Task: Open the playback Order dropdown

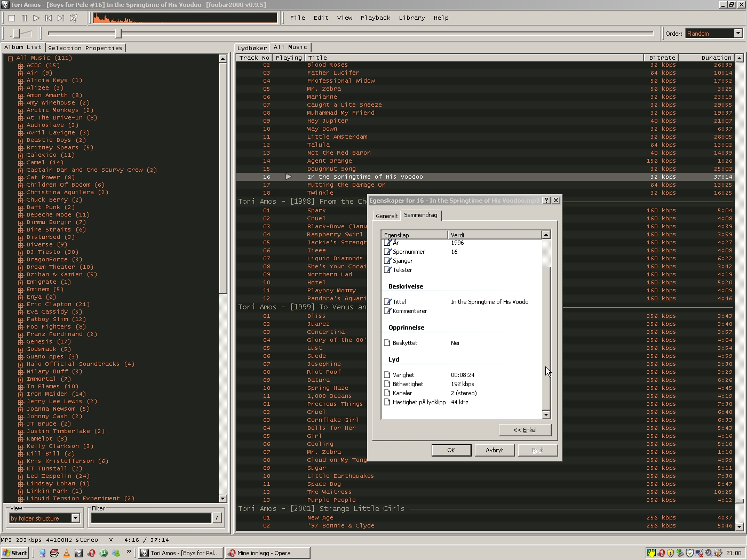Action: point(738,33)
